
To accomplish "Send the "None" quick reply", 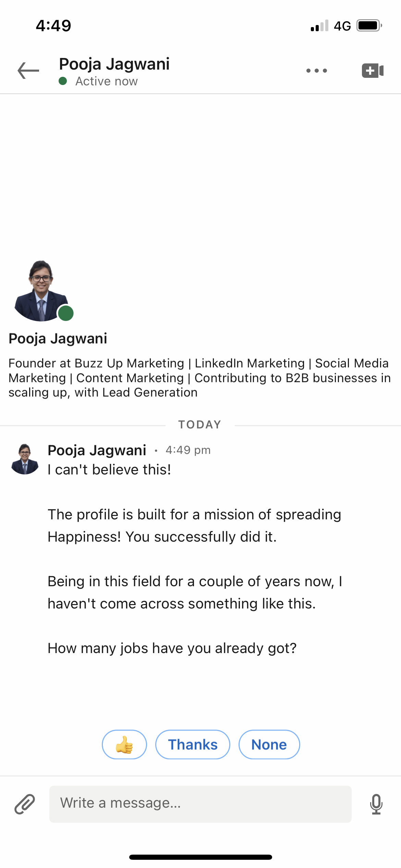I will coord(269,745).
